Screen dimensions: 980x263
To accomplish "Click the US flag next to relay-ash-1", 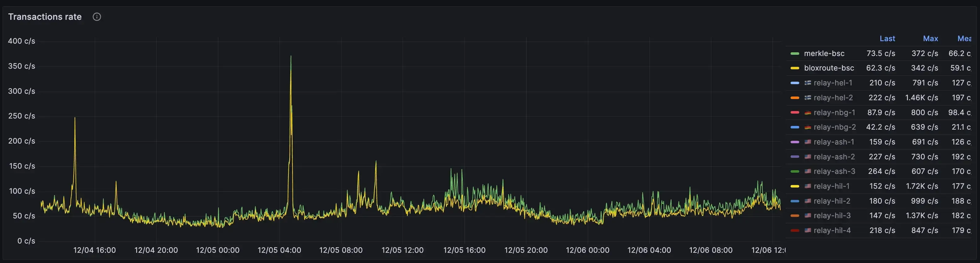I will tap(808, 142).
